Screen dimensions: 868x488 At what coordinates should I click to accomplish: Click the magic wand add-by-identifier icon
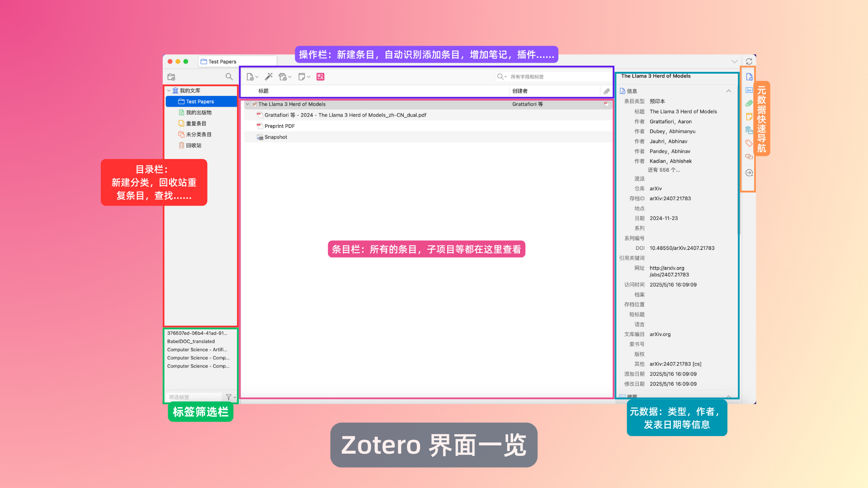click(269, 77)
